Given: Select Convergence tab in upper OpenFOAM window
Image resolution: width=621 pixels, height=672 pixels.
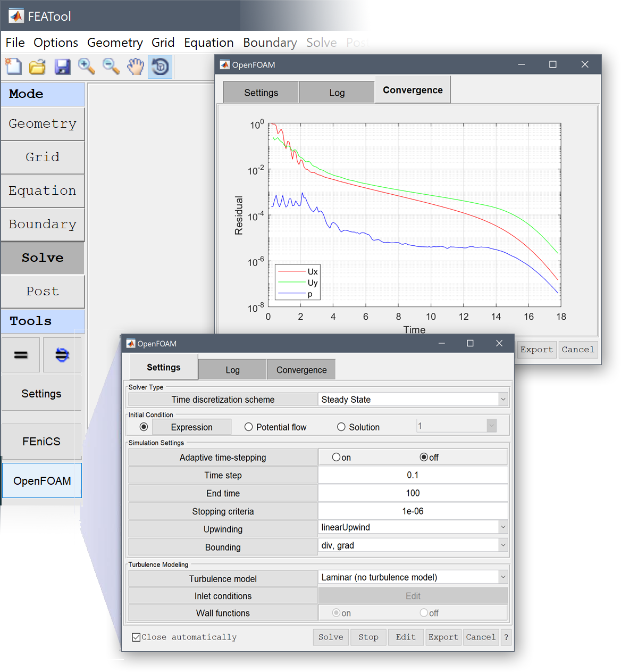Looking at the screenshot, I should point(413,90).
